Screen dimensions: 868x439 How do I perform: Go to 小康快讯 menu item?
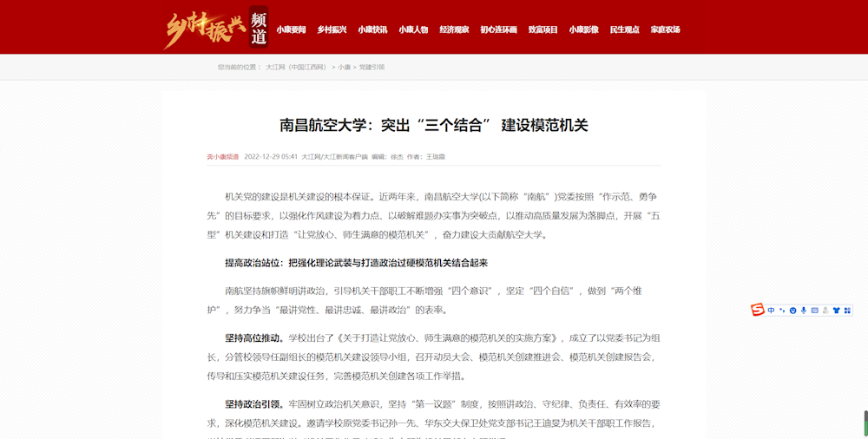coord(372,29)
